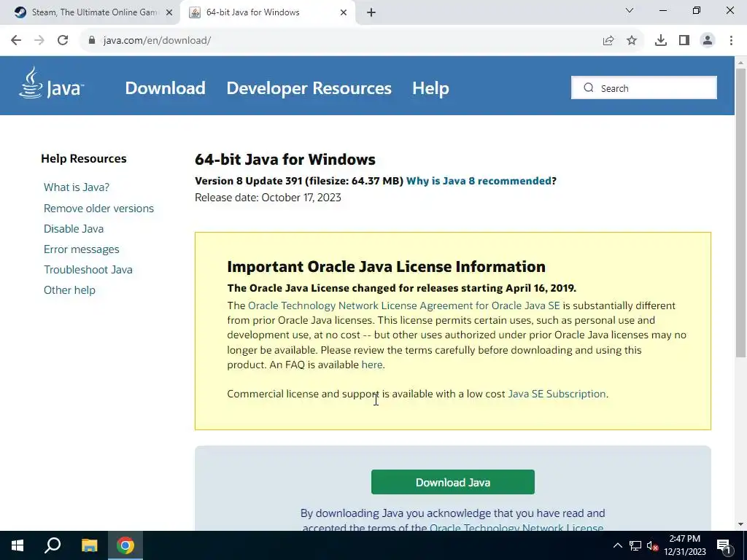Screen dimensions: 747x560
Task: Open network status tray icon
Action: click(x=635, y=545)
